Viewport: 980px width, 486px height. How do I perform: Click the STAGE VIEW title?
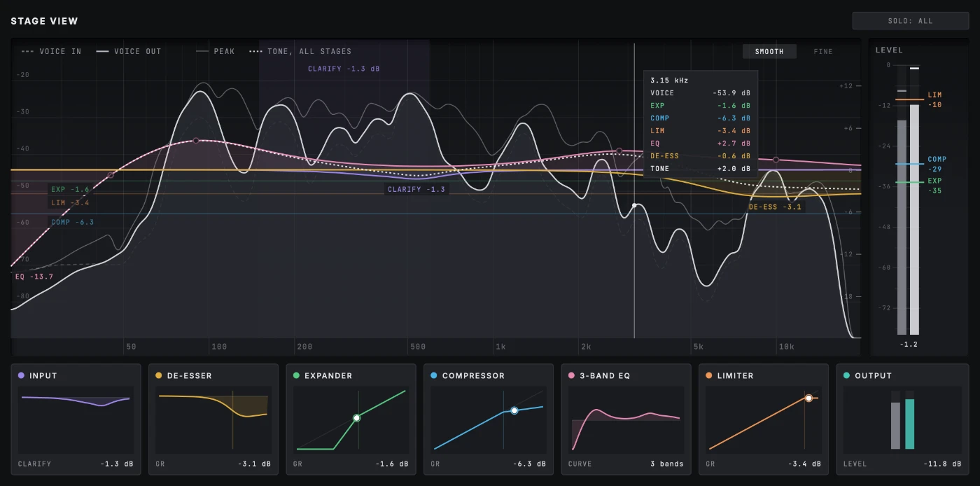pyautogui.click(x=44, y=21)
